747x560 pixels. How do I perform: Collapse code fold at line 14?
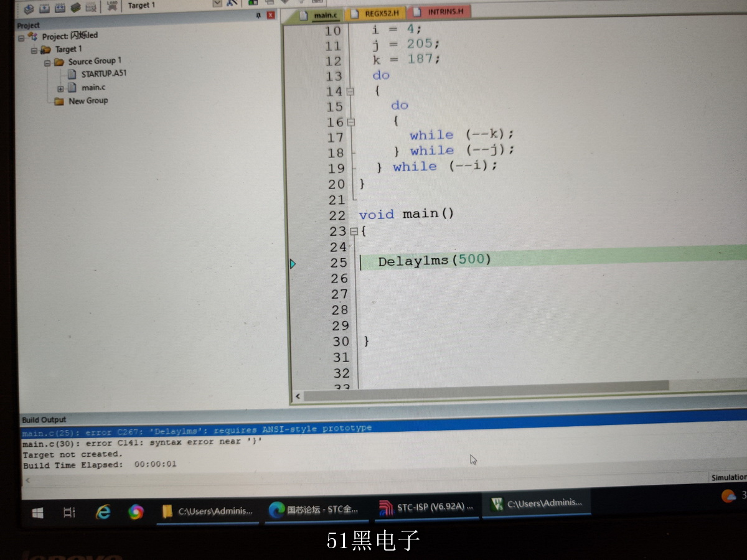coord(350,91)
